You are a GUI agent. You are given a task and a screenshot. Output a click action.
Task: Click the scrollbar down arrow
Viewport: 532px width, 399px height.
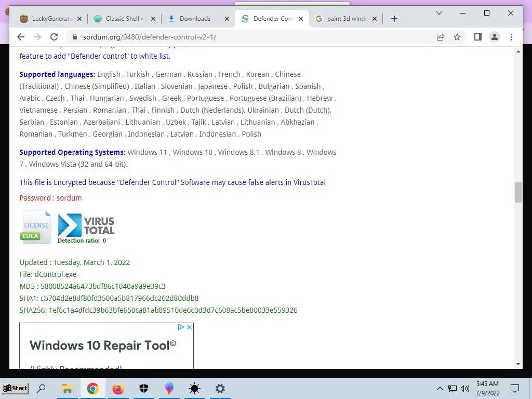tap(518, 364)
